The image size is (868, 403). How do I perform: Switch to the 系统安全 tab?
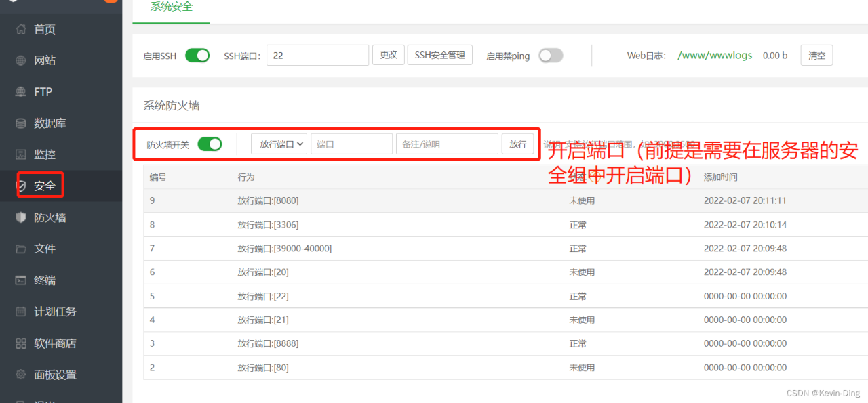[172, 7]
